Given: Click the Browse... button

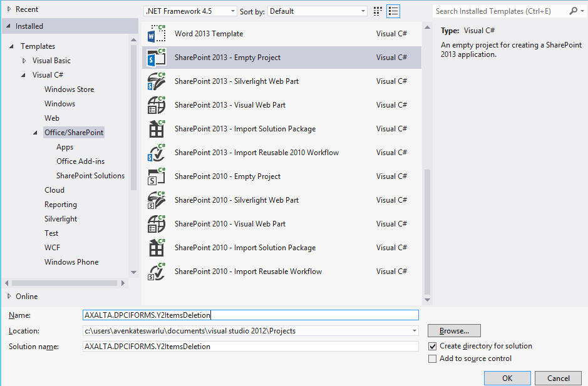Looking at the screenshot, I should (x=454, y=331).
